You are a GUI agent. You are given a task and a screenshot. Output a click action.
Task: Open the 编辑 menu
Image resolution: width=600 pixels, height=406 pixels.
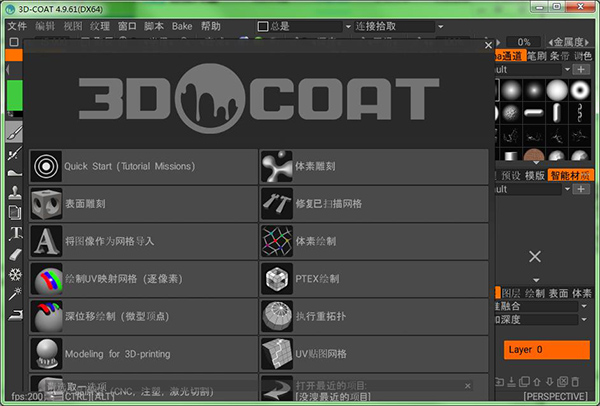pos(45,26)
